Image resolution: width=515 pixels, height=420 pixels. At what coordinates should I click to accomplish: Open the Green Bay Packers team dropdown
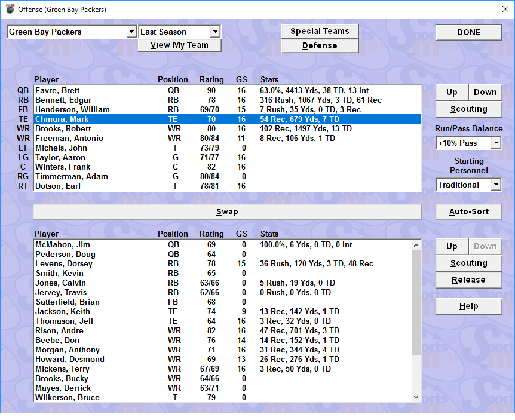tap(131, 32)
